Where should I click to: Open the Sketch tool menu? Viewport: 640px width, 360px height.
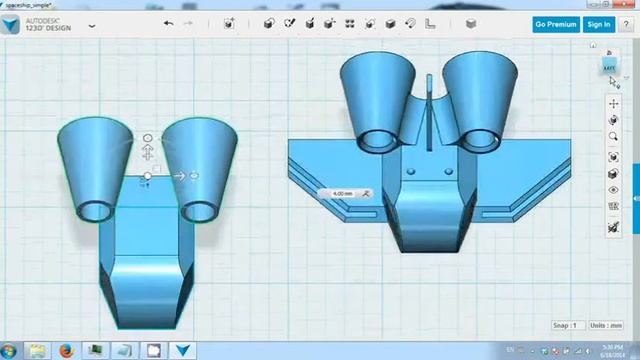[x=289, y=24]
